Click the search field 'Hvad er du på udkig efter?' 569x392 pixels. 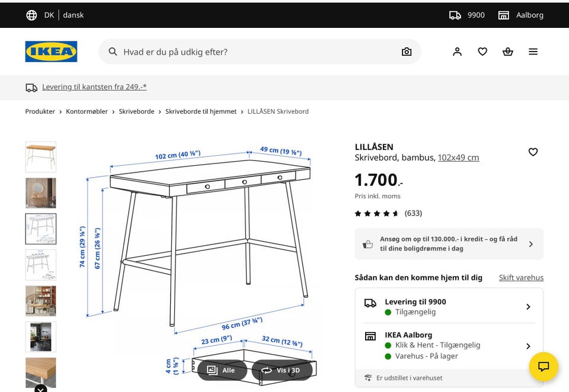260,52
